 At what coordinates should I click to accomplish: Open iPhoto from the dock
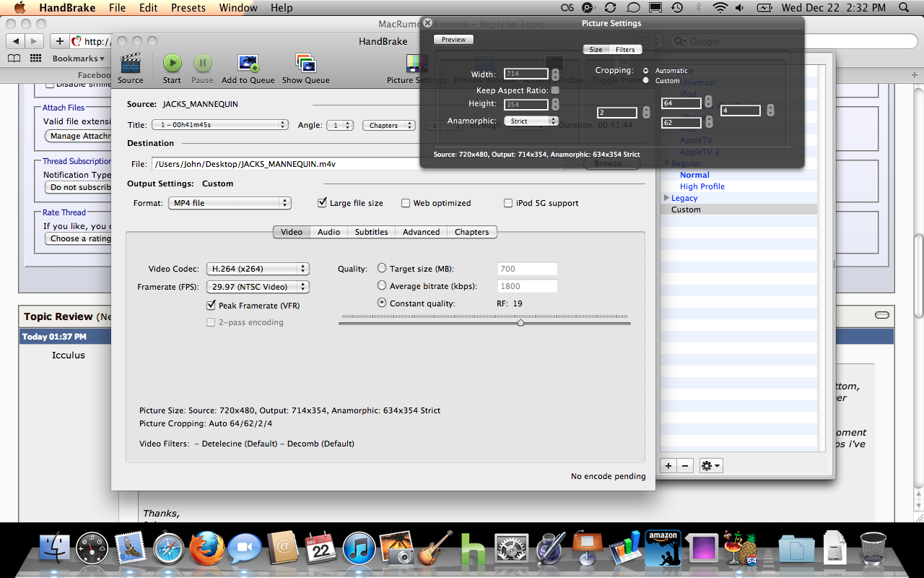[396, 548]
